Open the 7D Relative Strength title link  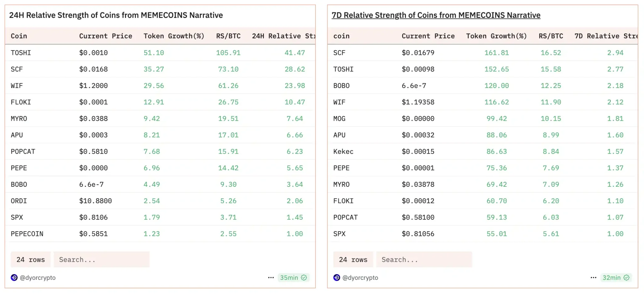tap(436, 15)
